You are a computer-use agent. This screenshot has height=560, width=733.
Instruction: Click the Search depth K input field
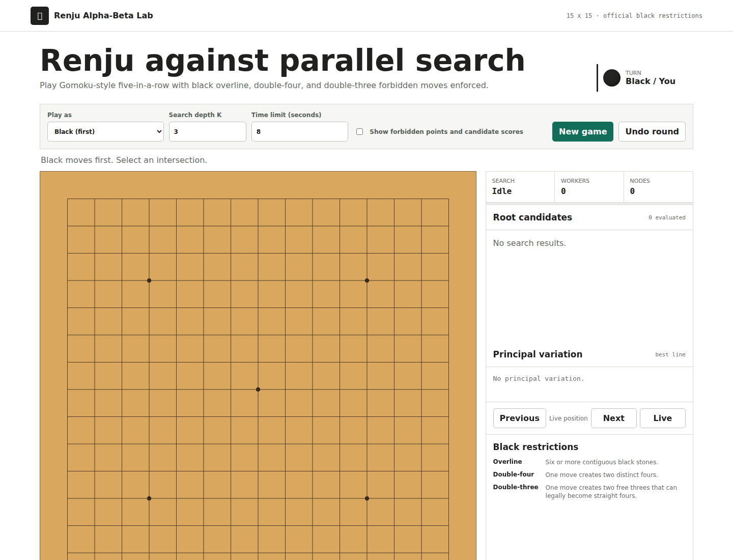[x=208, y=131]
